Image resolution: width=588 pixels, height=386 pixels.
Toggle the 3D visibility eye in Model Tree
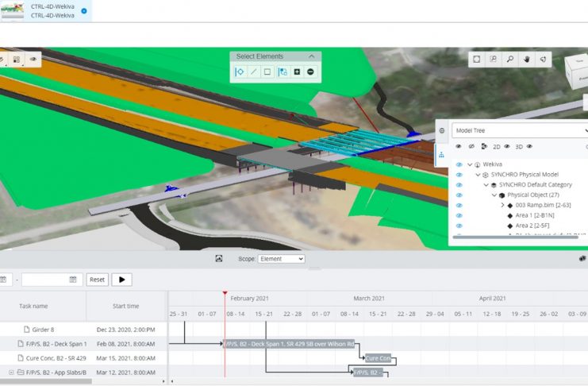529,147
